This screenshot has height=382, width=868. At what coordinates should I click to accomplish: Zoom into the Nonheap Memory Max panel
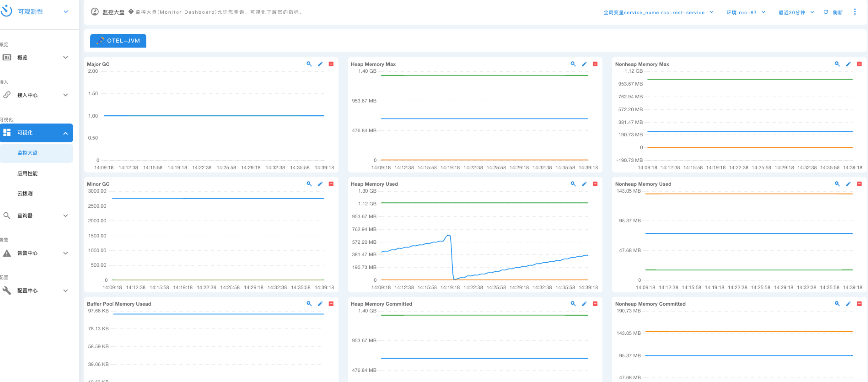[x=837, y=64]
